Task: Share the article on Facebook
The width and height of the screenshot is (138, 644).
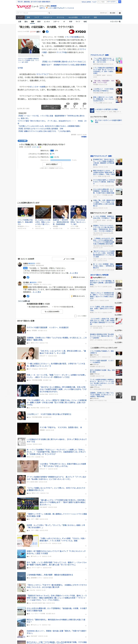Action: (47, 32)
